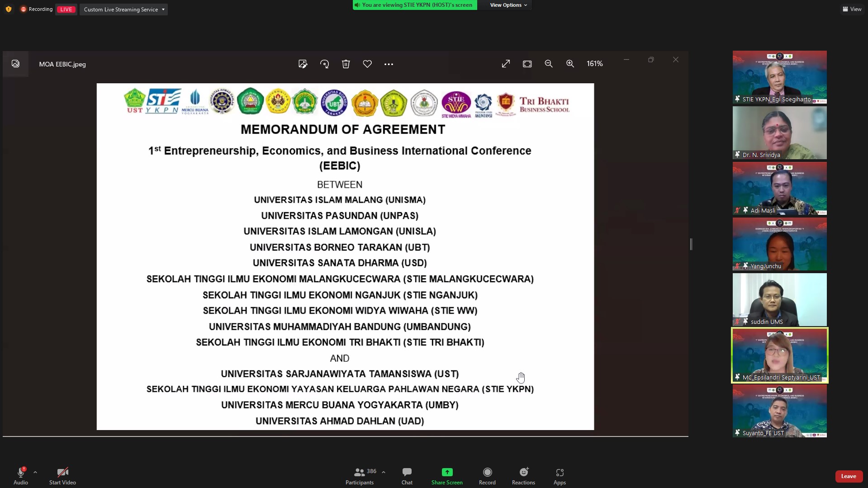
Task: Click the zoom out magnifier icon
Action: [549, 64]
